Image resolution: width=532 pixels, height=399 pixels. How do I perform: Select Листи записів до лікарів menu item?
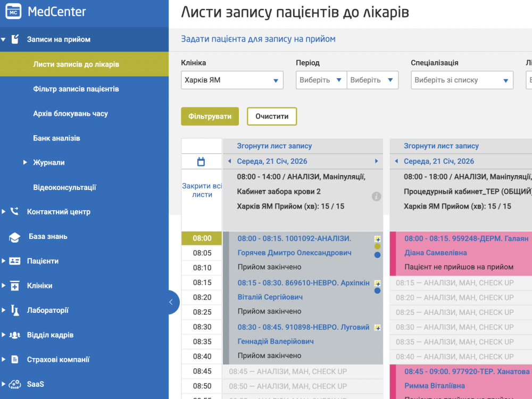click(x=84, y=64)
